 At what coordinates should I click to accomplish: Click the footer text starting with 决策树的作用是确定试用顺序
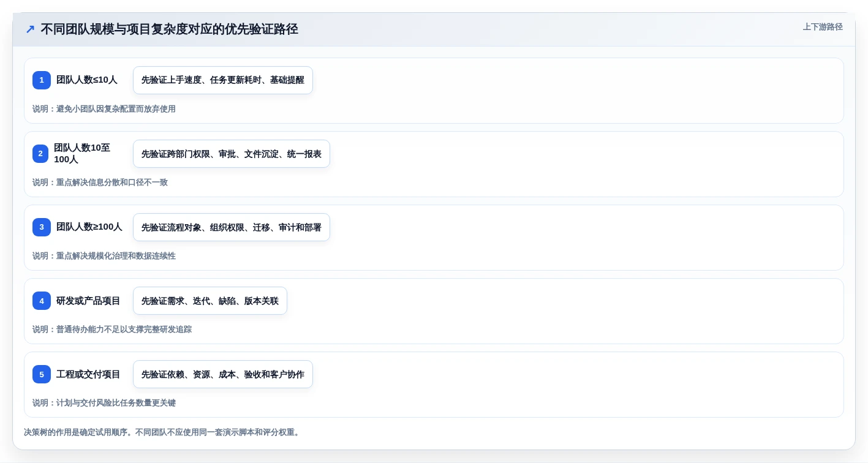click(x=164, y=432)
